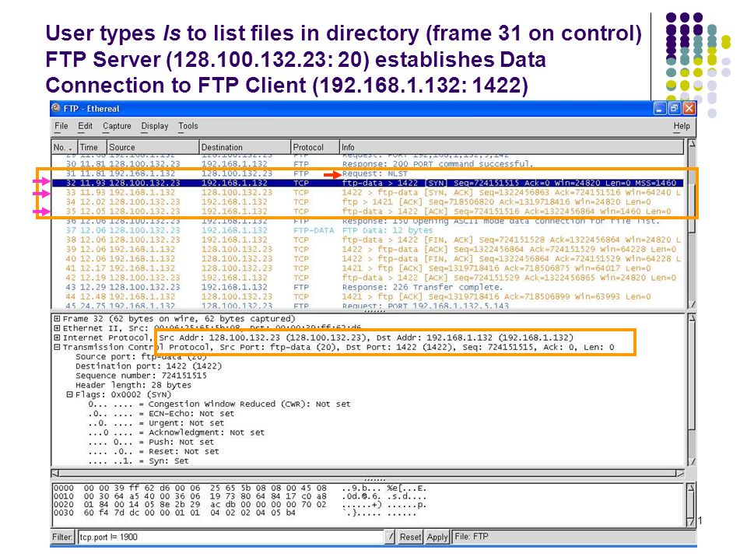Select the Syn: Set line

(139, 461)
